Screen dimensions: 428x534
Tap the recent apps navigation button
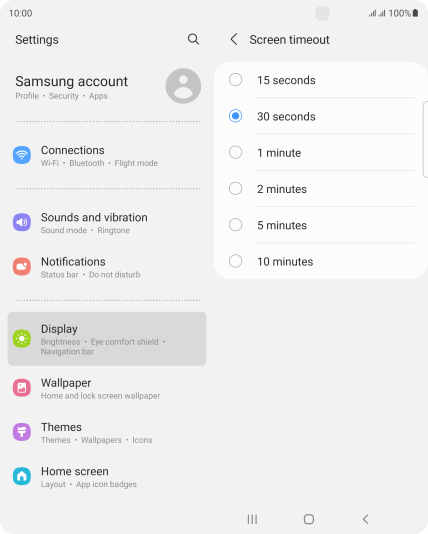pos(252,519)
